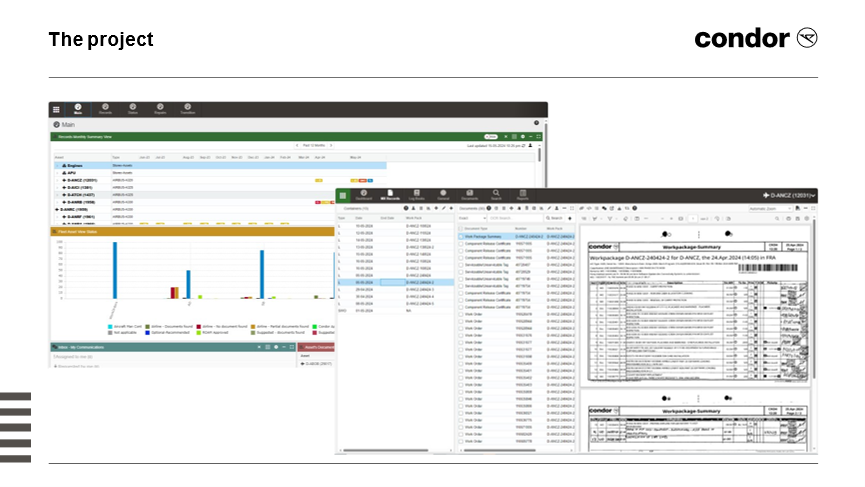This screenshot has height=487, width=865.
Task: Click help icon in Containers panel header
Action: [406, 208]
